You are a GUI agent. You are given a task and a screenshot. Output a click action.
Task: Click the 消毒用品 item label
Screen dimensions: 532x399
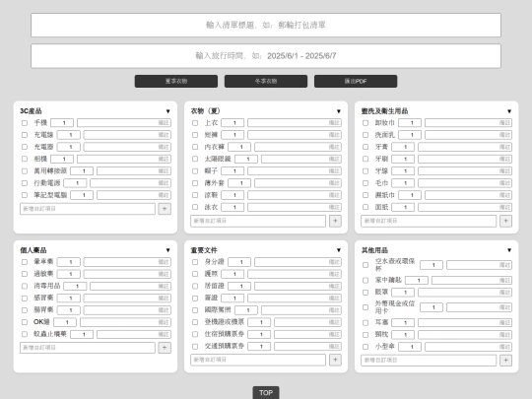(47, 286)
